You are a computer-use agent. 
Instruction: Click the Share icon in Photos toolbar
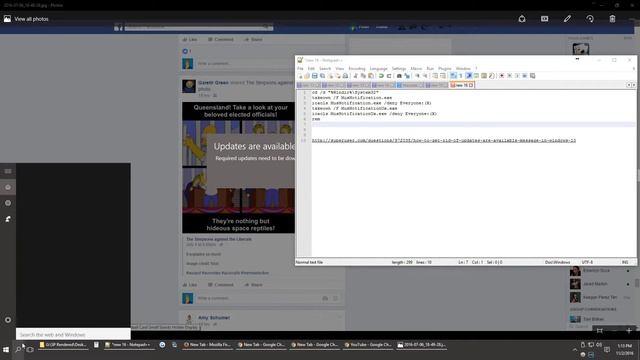click(522, 19)
